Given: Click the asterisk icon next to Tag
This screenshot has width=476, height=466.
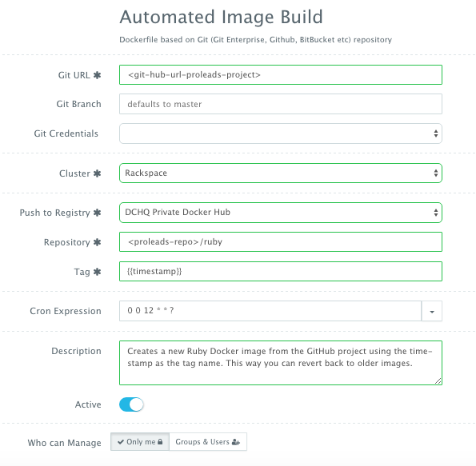Looking at the screenshot, I should pyautogui.click(x=97, y=272).
